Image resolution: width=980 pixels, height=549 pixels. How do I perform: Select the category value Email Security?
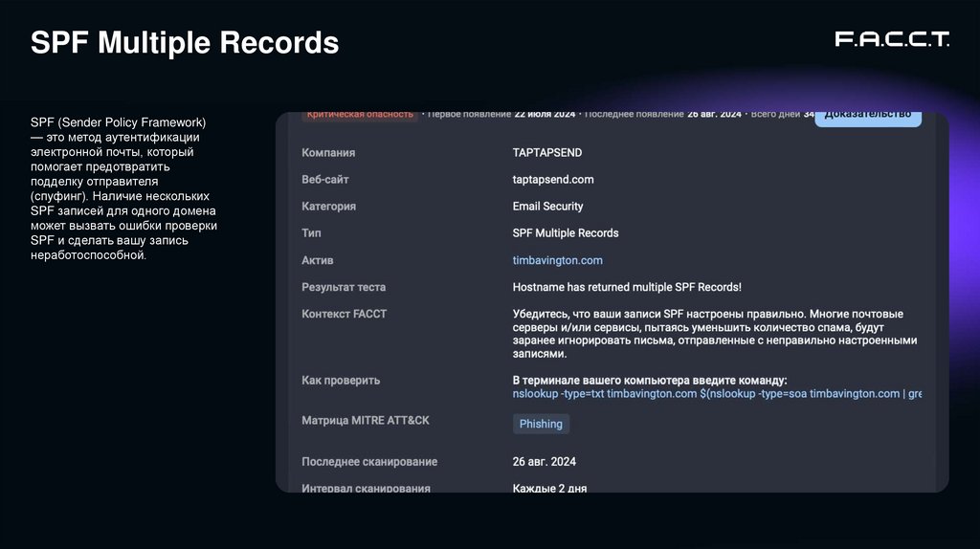pos(547,206)
